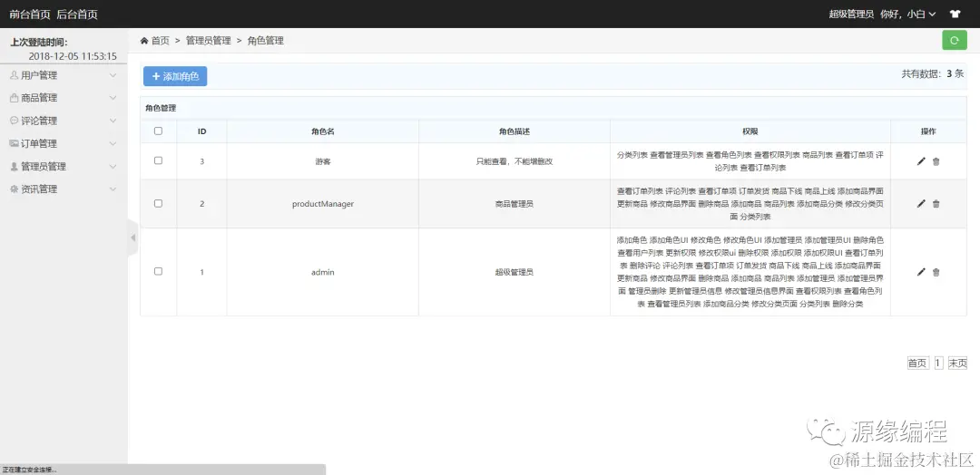
Task: Check the box for role 游客
Action: [x=158, y=160]
